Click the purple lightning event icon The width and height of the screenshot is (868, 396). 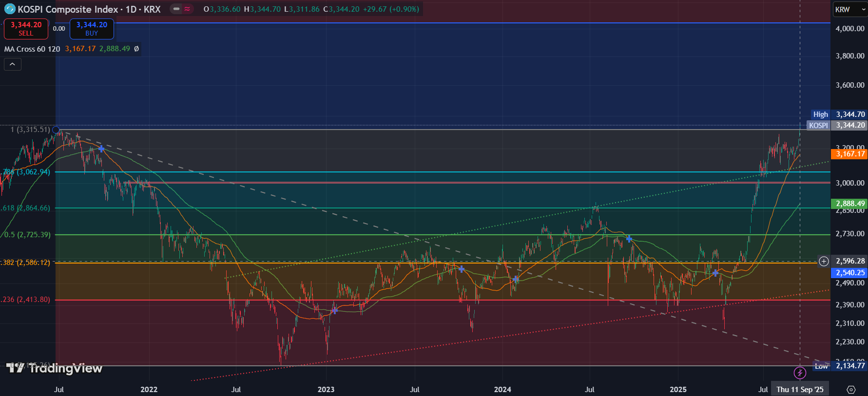tap(800, 373)
